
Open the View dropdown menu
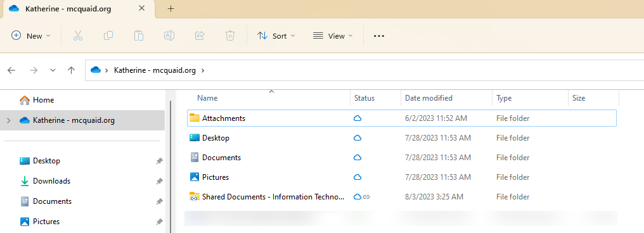(x=333, y=35)
